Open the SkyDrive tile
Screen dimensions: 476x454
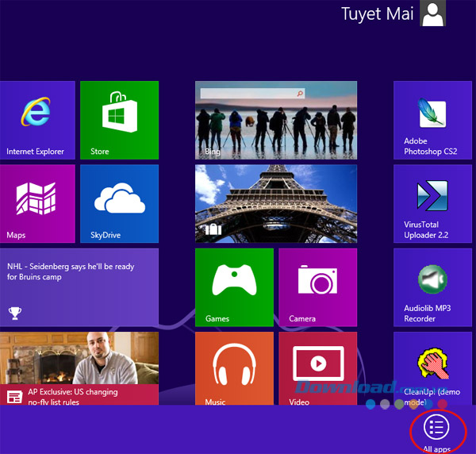pyautogui.click(x=119, y=203)
